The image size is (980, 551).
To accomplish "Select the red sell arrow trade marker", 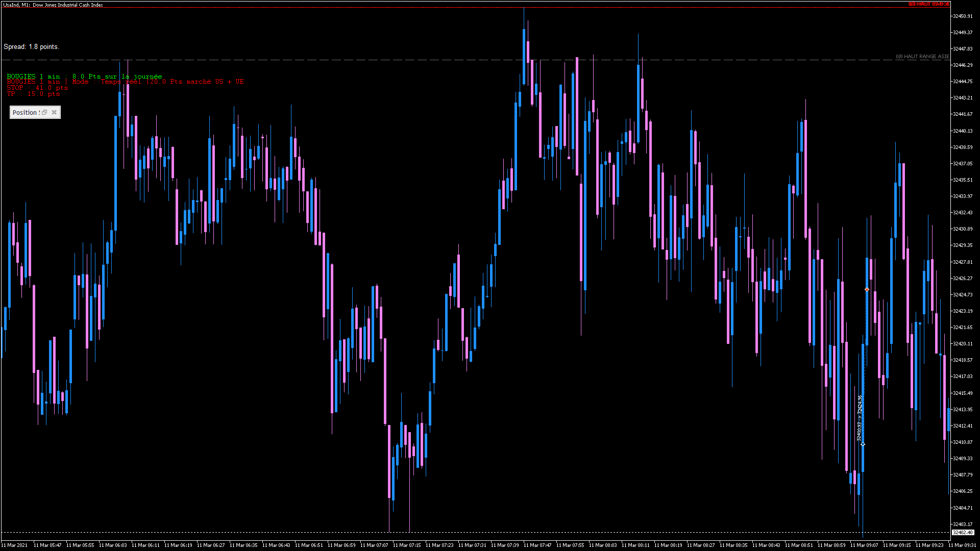I will click(867, 290).
